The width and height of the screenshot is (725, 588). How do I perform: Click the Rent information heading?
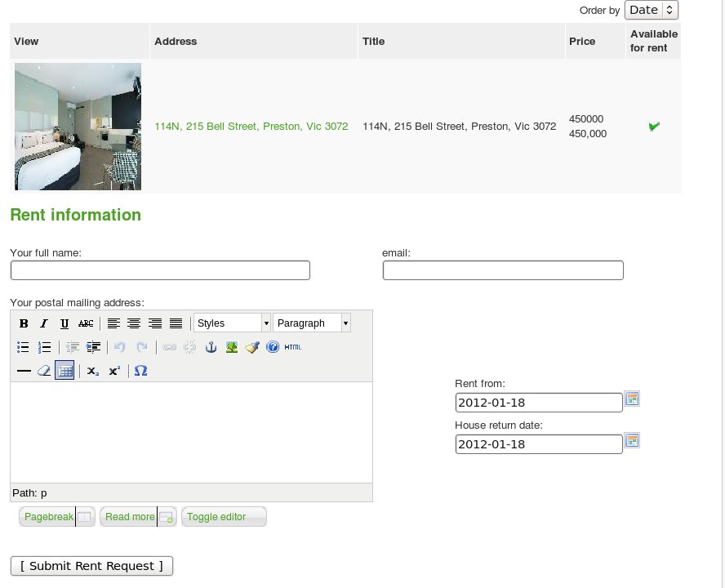75,215
